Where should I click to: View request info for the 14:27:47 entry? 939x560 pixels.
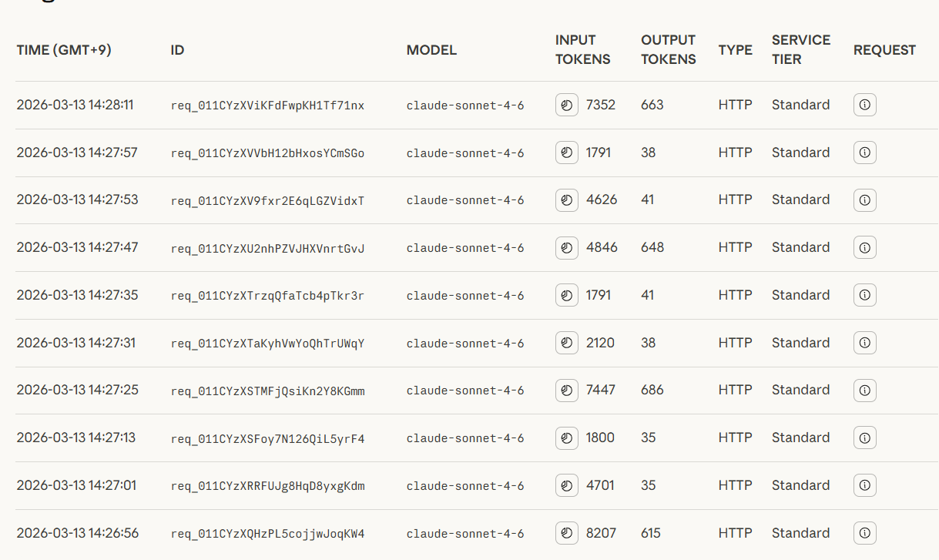864,247
